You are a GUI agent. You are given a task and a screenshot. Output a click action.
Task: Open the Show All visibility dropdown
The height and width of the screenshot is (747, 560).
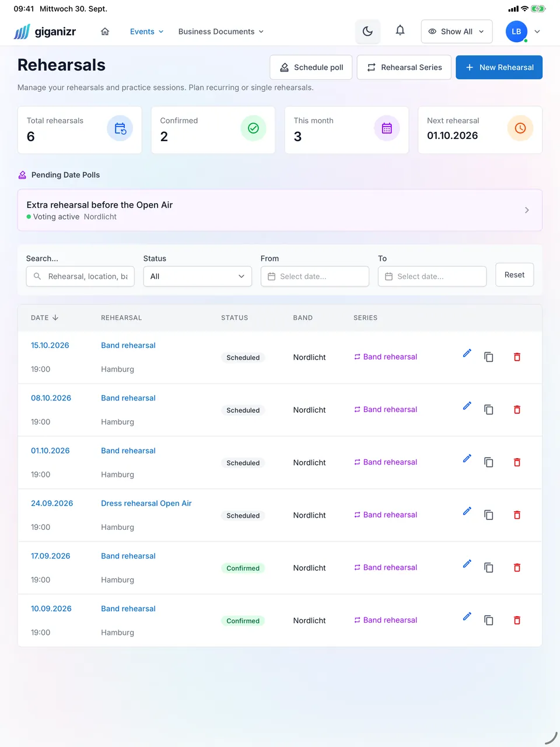pos(457,32)
